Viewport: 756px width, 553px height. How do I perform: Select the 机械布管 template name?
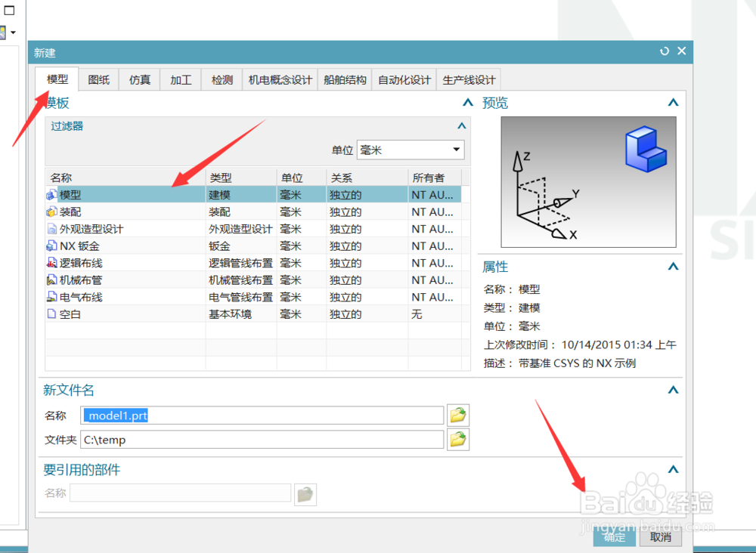(x=81, y=280)
